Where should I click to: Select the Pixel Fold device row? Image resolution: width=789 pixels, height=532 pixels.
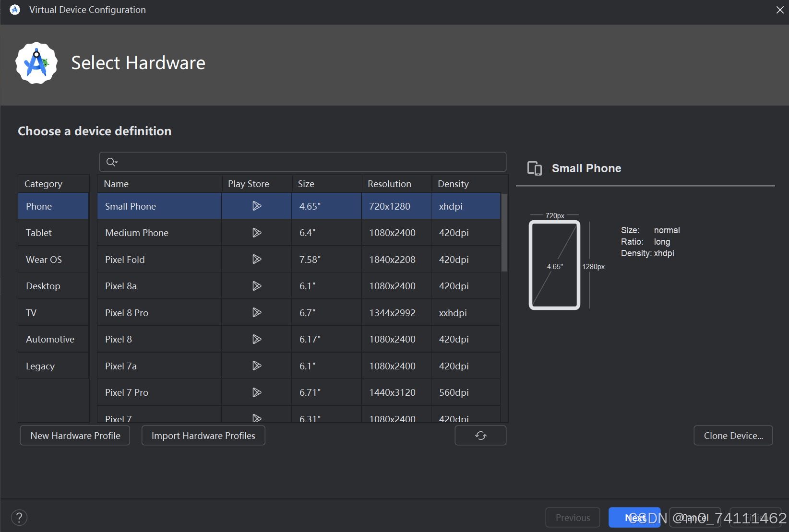299,260
